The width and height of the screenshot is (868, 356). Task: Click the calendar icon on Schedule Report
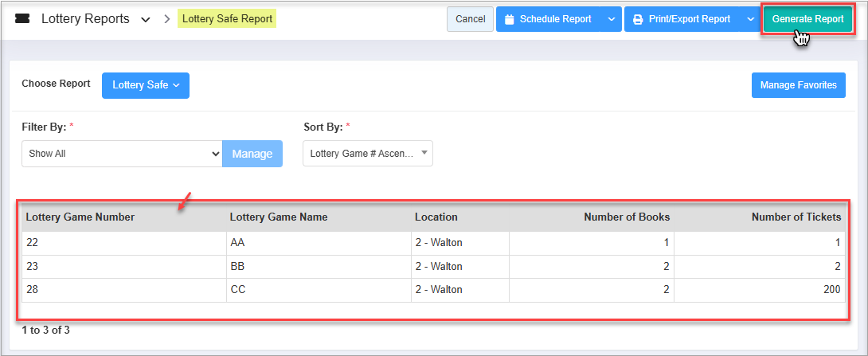click(510, 19)
